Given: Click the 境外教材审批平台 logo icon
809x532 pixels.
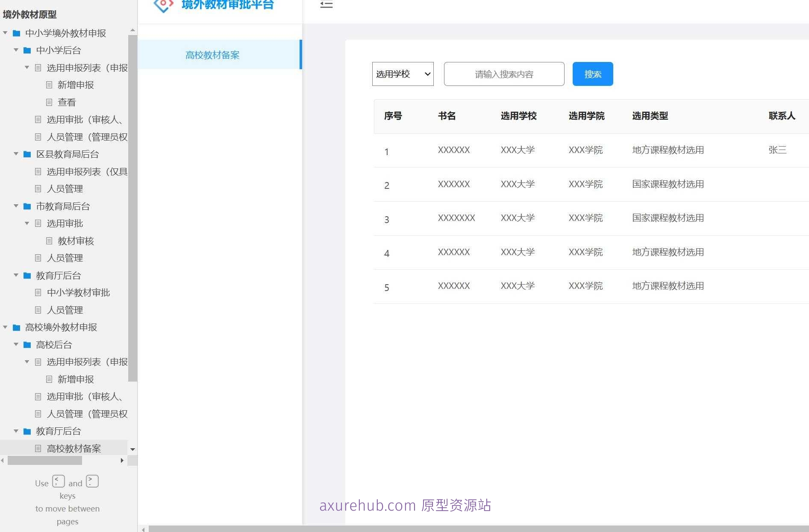Looking at the screenshot, I should point(162,5).
